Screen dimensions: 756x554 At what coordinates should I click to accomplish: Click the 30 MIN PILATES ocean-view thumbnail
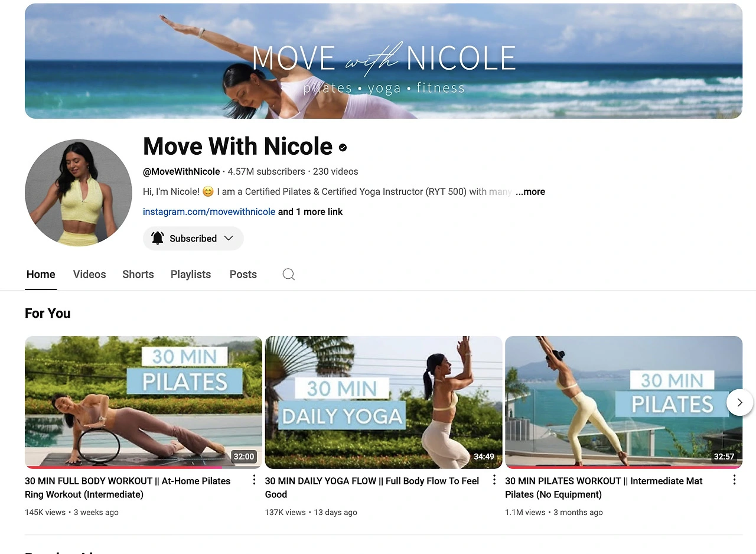(624, 402)
